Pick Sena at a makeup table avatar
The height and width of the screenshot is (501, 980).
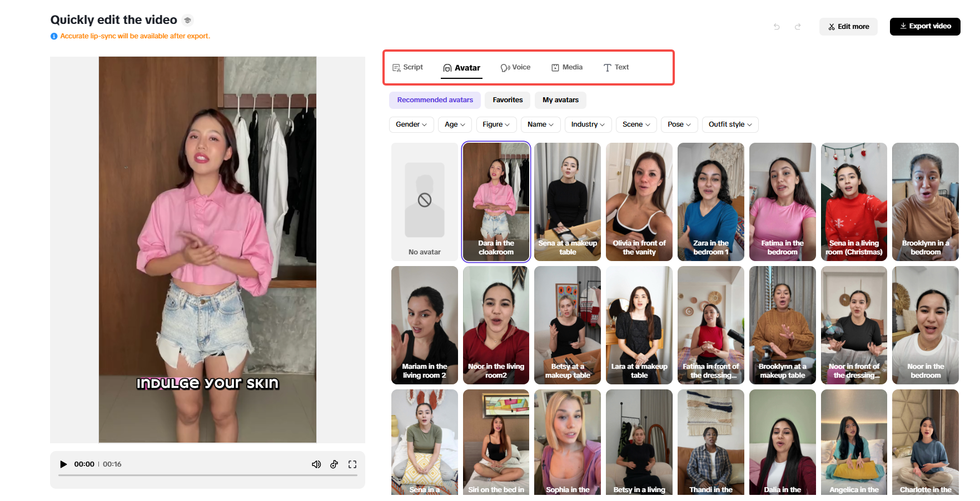point(568,202)
